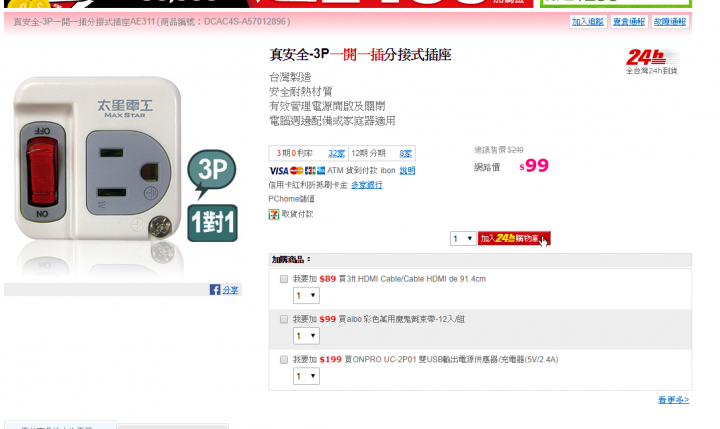Add item to 24h shopping cart
Image resolution: width=720 pixels, height=429 pixels.
pos(514,238)
